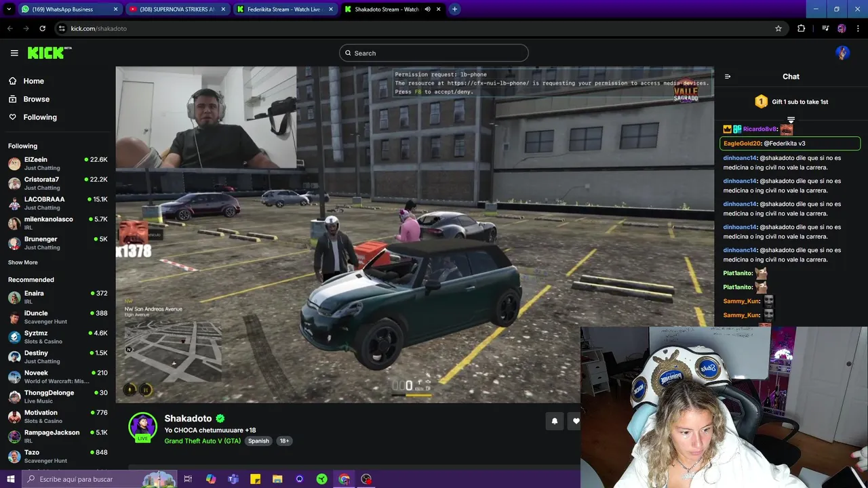This screenshot has height=488, width=868.
Task: Click the 18+ tag
Action: pyautogui.click(x=284, y=441)
